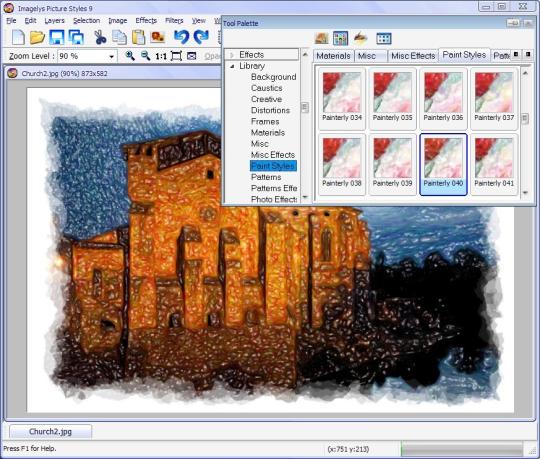This screenshot has height=459, width=540.
Task: Click the library tree scrollbar up arrow
Action: tap(305, 54)
